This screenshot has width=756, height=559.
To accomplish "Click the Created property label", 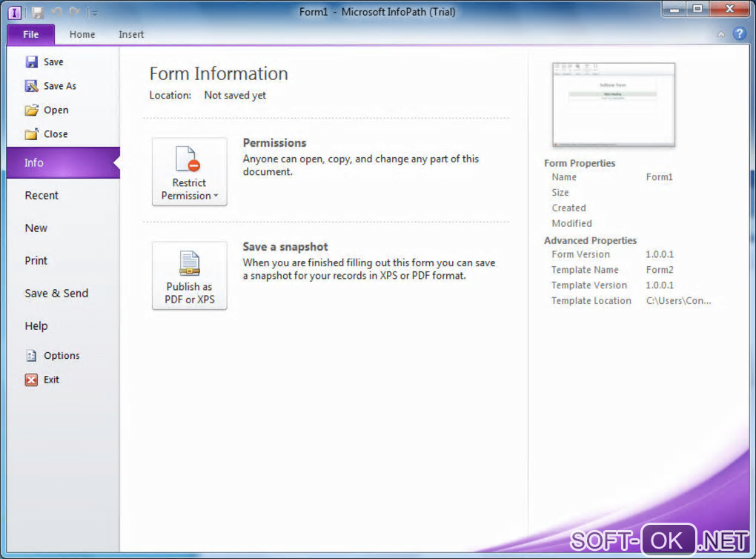I will [x=569, y=208].
